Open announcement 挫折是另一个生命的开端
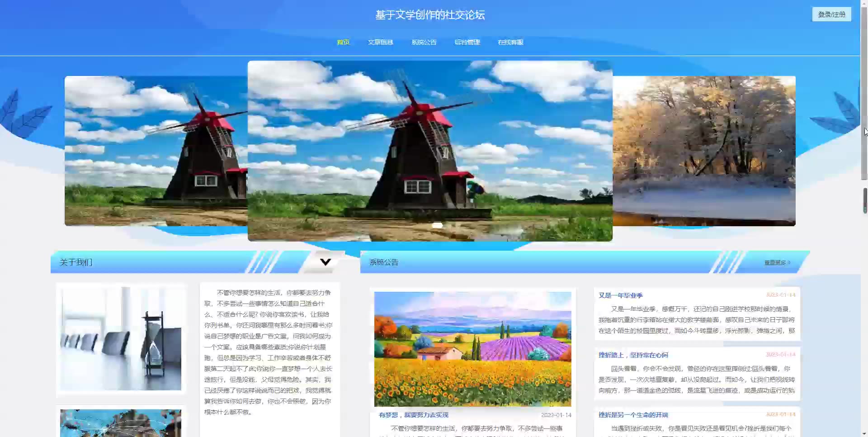This screenshot has height=437, width=868. pos(633,415)
